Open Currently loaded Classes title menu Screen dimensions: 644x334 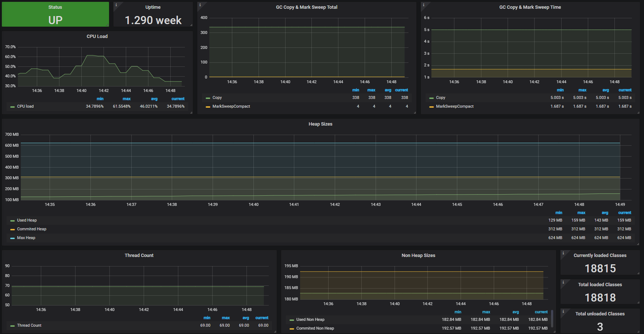pos(600,256)
